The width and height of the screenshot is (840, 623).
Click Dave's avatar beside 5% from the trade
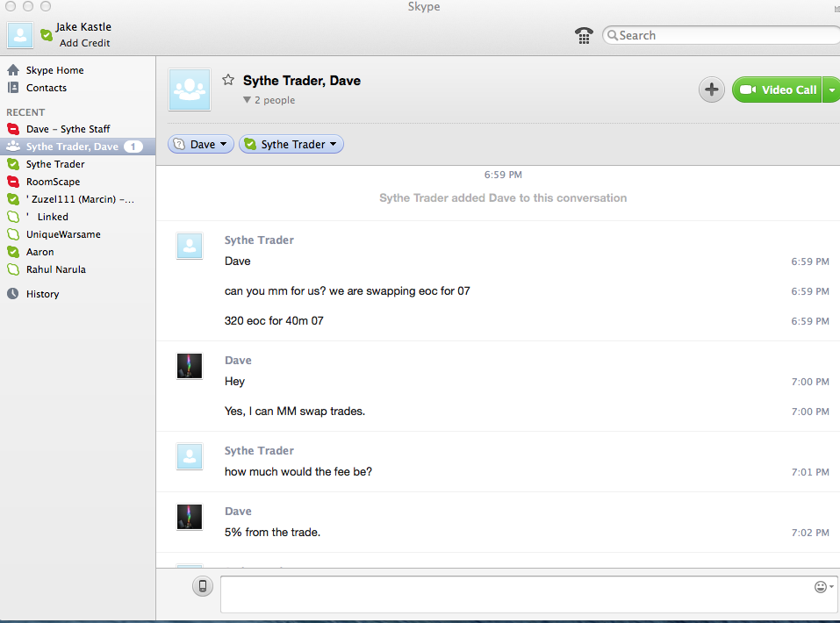(x=190, y=517)
